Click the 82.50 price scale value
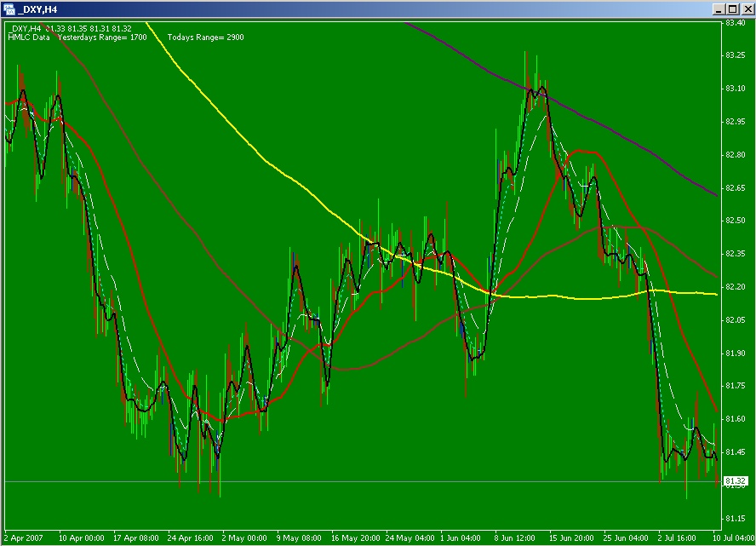756x546 pixels. [x=736, y=221]
